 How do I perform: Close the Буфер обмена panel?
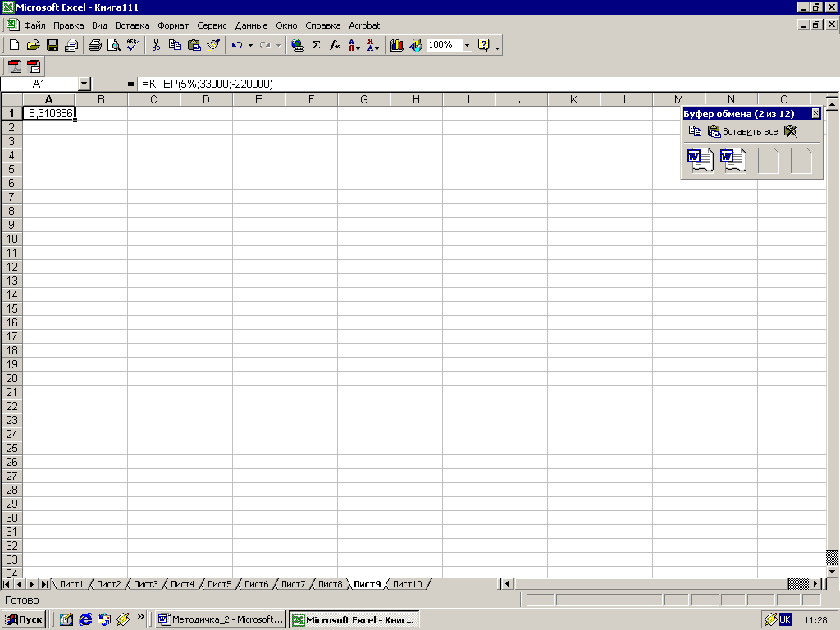[x=815, y=113]
